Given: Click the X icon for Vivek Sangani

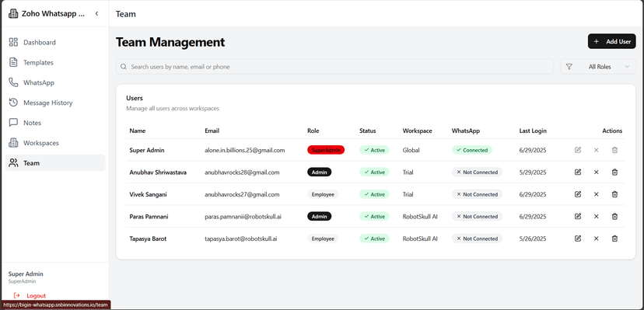Looking at the screenshot, I should [x=597, y=194].
